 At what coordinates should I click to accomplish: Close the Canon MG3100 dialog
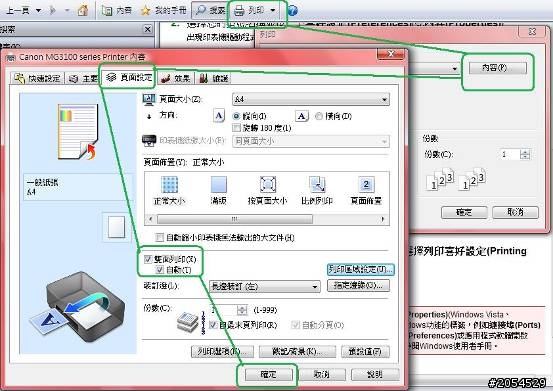point(390,54)
